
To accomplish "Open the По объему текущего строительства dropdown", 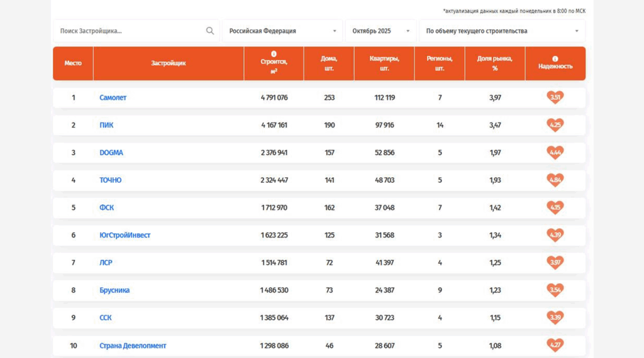I will tap(502, 31).
